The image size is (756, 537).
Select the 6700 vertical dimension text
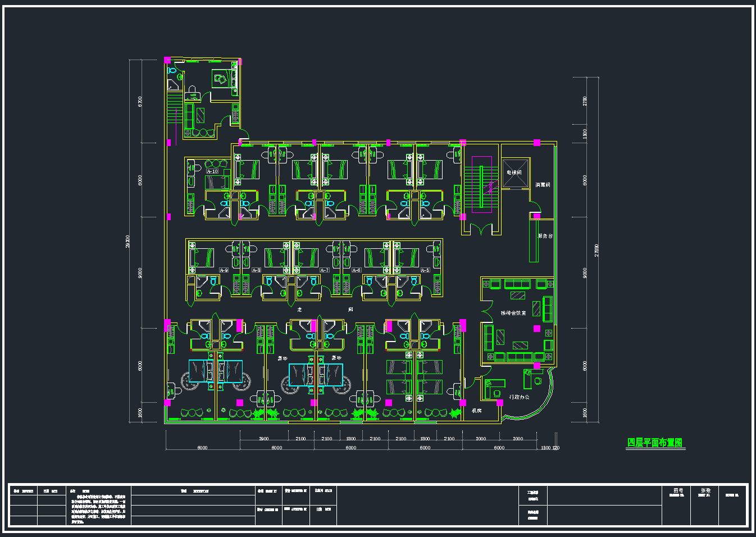click(x=140, y=101)
